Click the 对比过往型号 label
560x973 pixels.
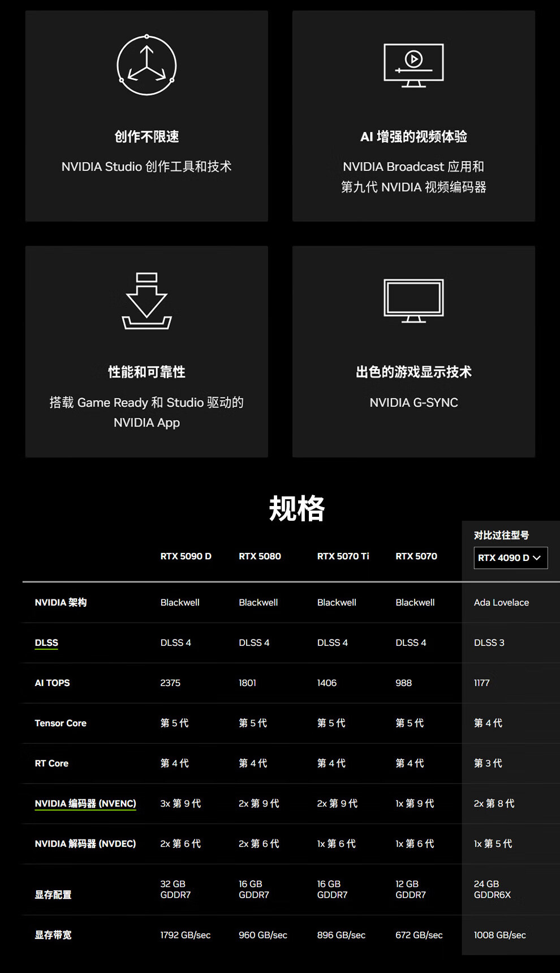point(501,535)
